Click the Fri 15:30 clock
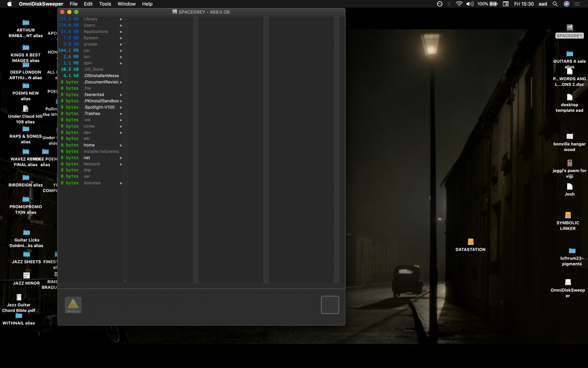 (524, 4)
